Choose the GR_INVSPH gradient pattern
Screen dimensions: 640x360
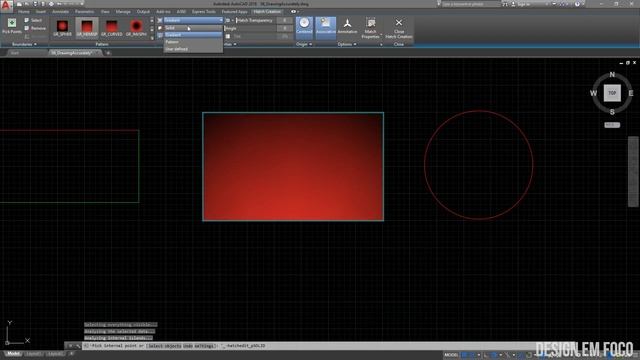point(136,28)
